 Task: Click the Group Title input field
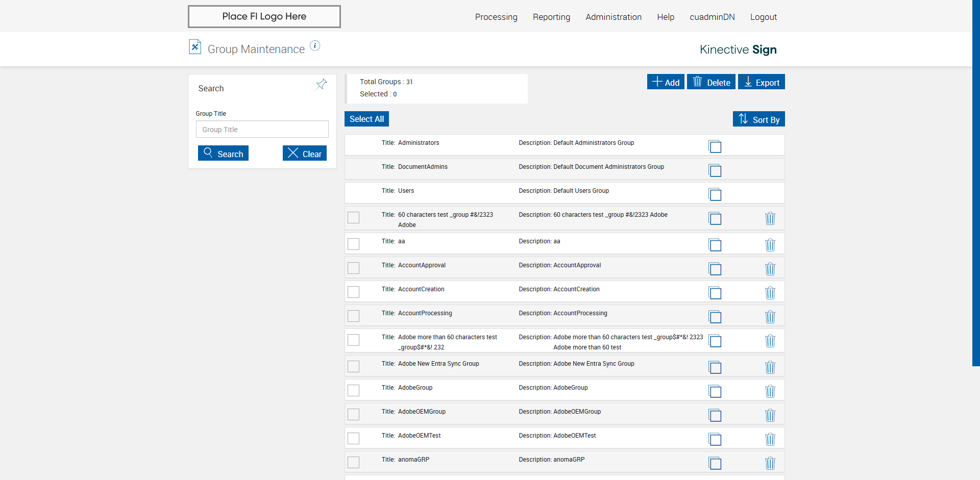[x=262, y=130]
